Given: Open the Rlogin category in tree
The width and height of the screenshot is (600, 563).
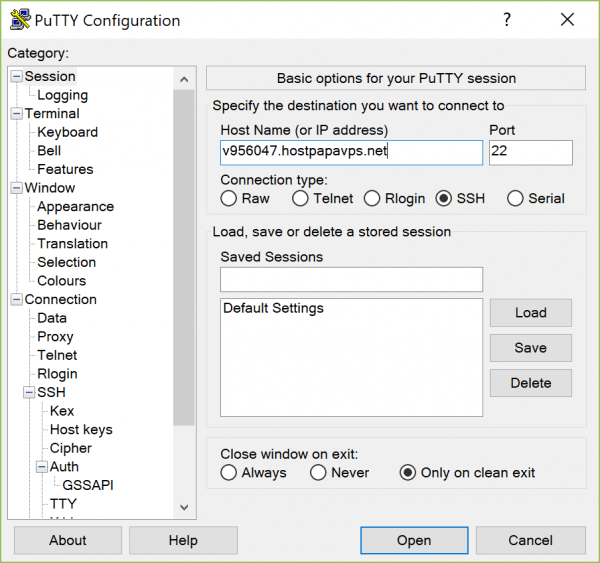Looking at the screenshot, I should pos(57,374).
